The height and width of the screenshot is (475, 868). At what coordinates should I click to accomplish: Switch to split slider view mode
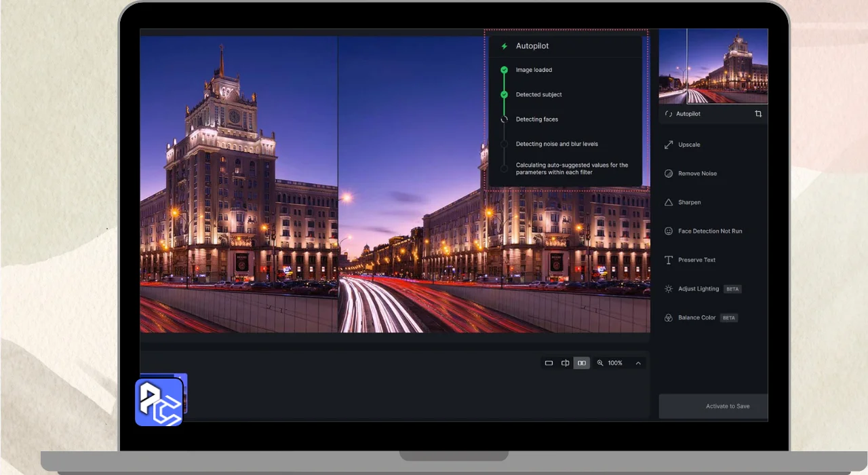coord(565,363)
